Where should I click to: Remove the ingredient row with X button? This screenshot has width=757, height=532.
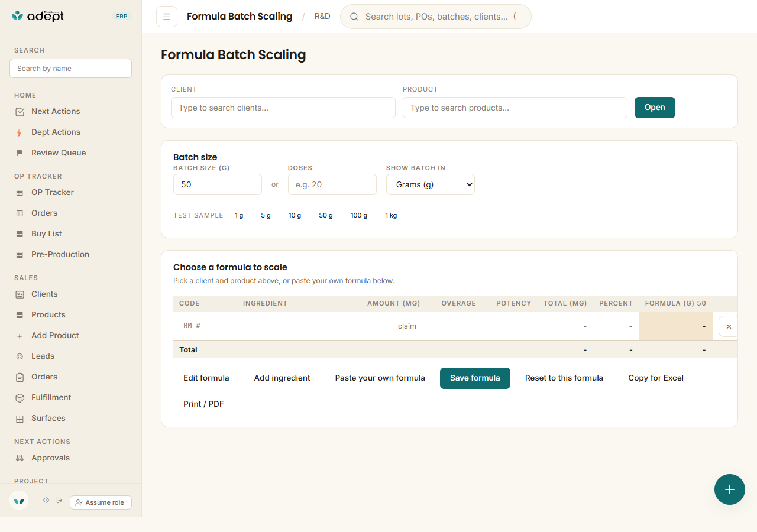pos(729,326)
